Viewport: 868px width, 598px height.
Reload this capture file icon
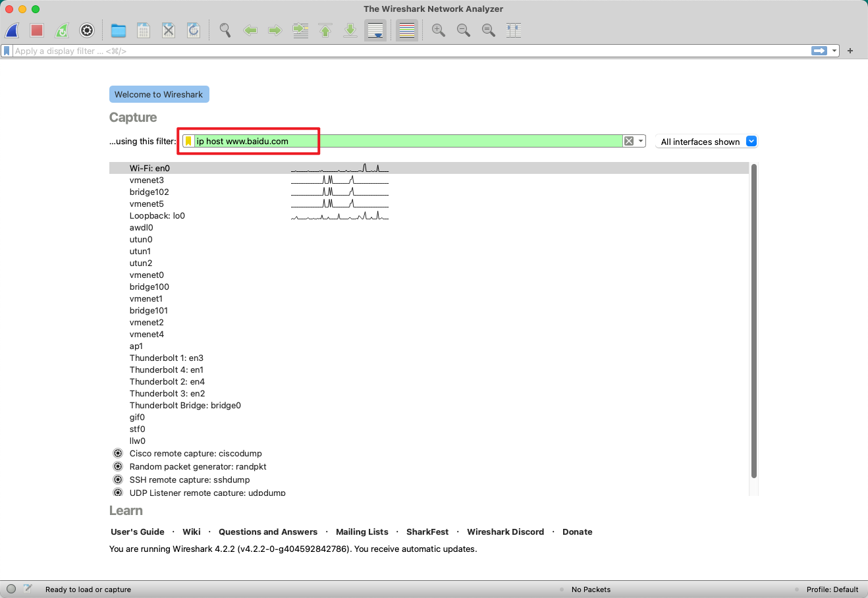click(x=194, y=30)
